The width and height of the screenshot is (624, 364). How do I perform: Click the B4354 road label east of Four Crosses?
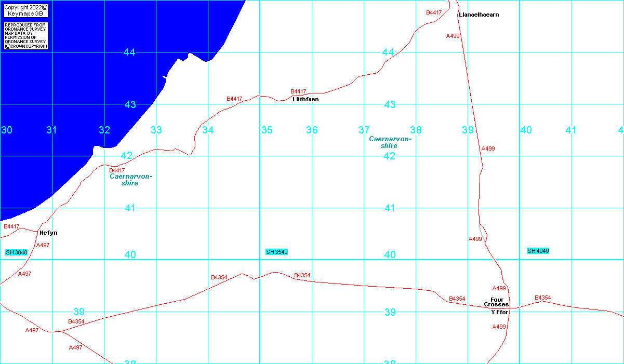542,298
